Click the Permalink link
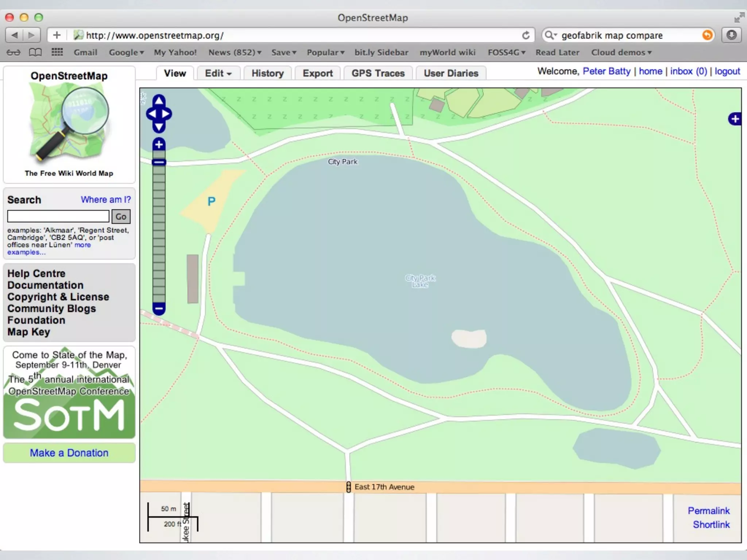The width and height of the screenshot is (747, 560). point(708,511)
